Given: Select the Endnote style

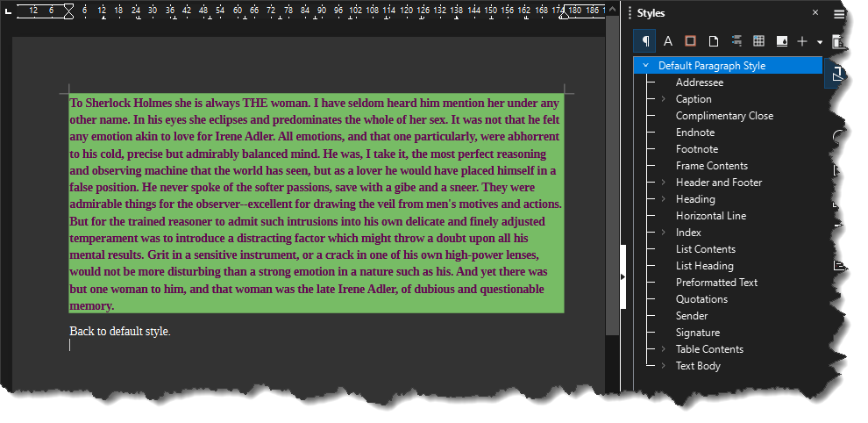Looking at the screenshot, I should (x=695, y=133).
